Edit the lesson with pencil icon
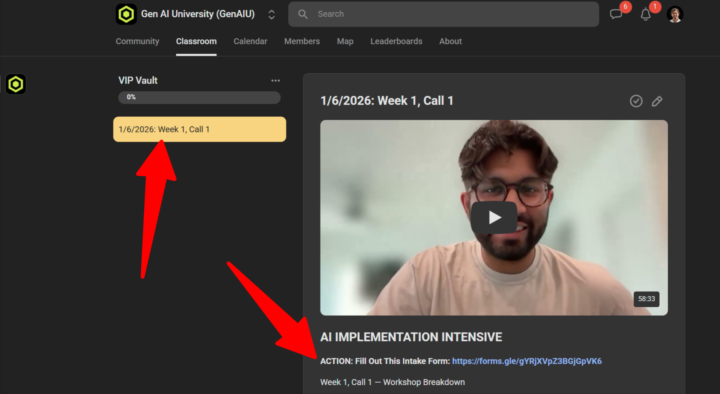Image resolution: width=720 pixels, height=394 pixels. pyautogui.click(x=657, y=101)
